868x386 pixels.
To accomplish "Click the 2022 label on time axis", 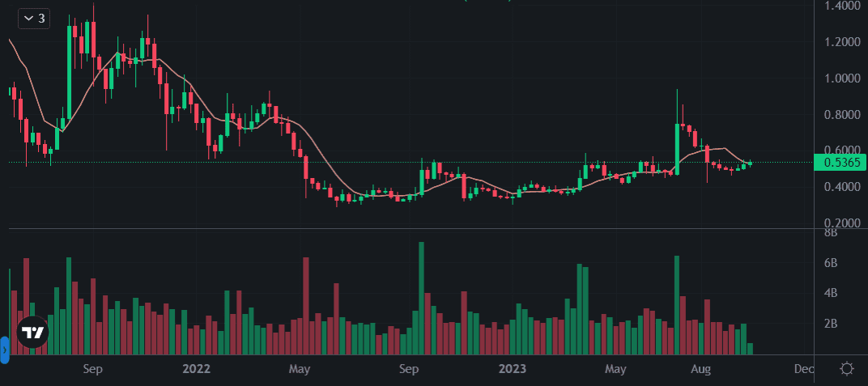I will (196, 369).
